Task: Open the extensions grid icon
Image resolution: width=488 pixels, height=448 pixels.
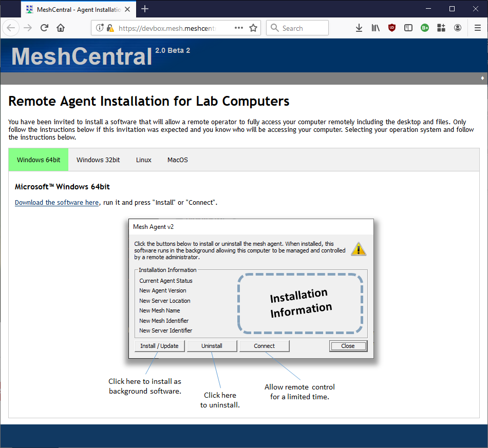Action: coord(441,28)
